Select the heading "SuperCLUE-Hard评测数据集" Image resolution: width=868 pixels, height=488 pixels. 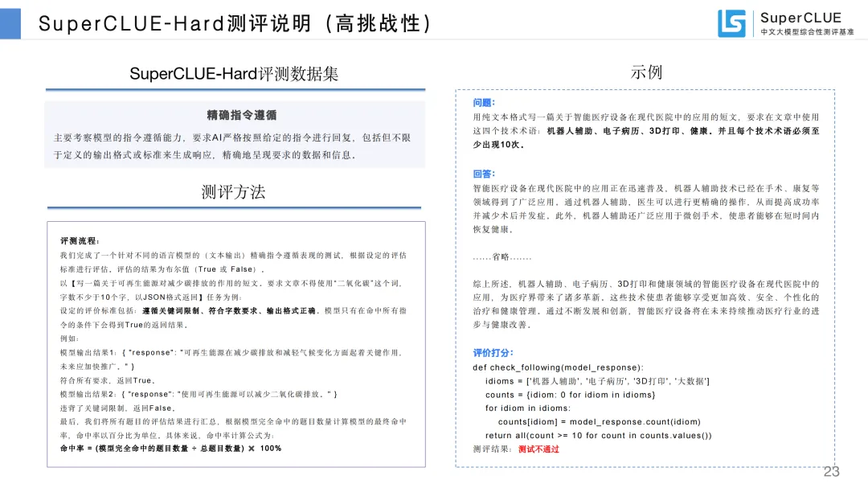[234, 74]
